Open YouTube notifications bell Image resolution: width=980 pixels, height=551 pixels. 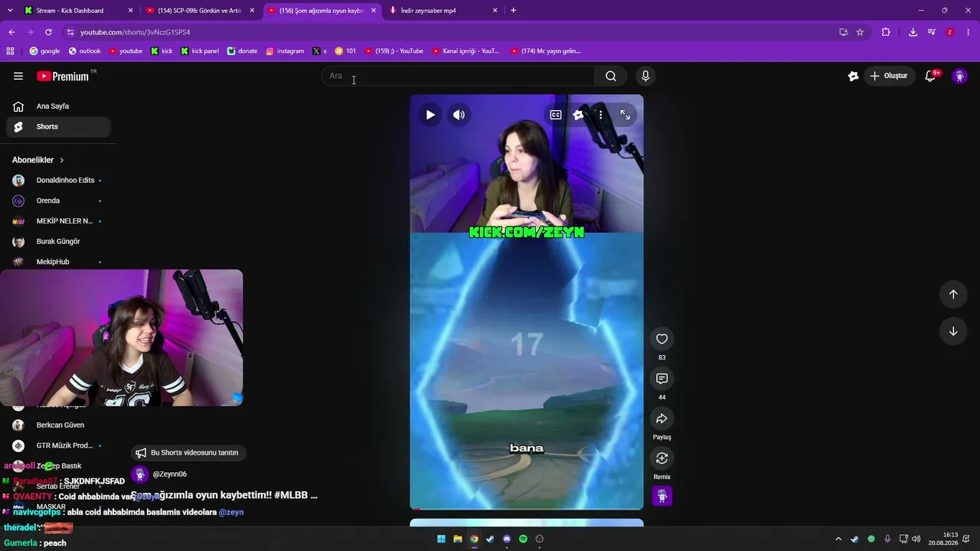click(930, 76)
